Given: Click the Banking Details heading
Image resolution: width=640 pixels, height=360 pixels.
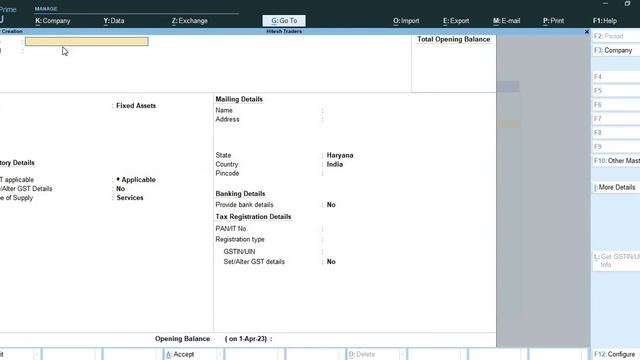Looking at the screenshot, I should point(240,193).
